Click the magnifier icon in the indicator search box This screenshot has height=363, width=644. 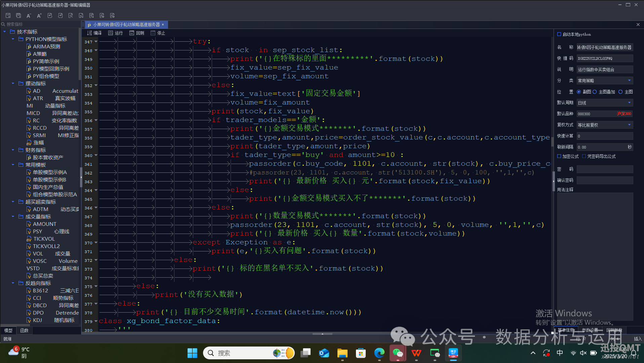pos(3,24)
